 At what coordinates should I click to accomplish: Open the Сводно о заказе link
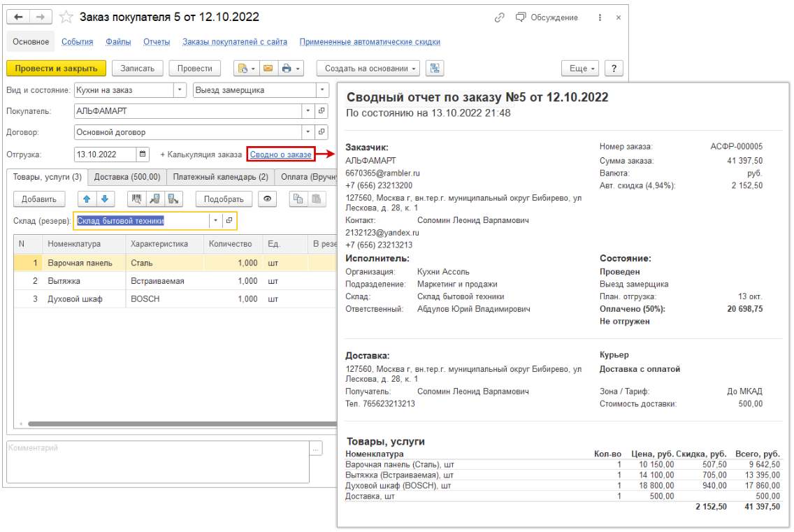pos(280,154)
